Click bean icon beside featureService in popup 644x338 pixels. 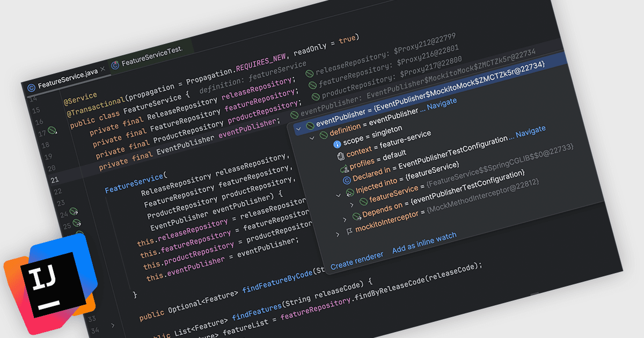[363, 201]
